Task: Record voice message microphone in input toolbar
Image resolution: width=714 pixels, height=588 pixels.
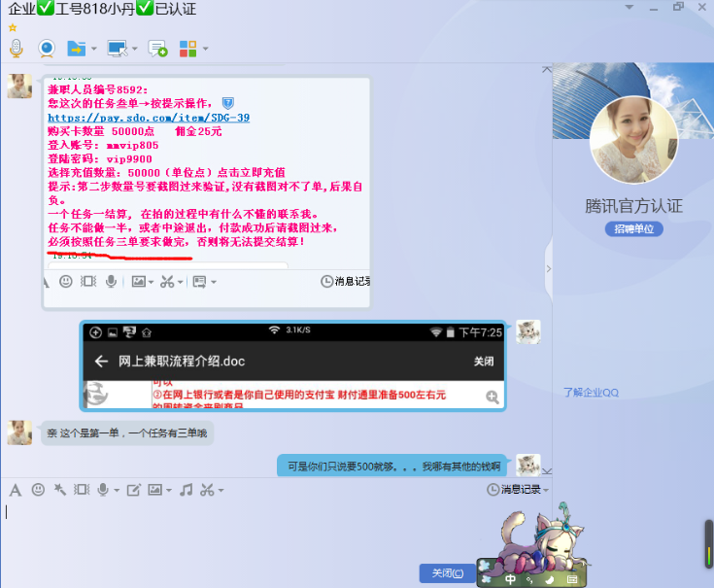Action: click(x=103, y=490)
